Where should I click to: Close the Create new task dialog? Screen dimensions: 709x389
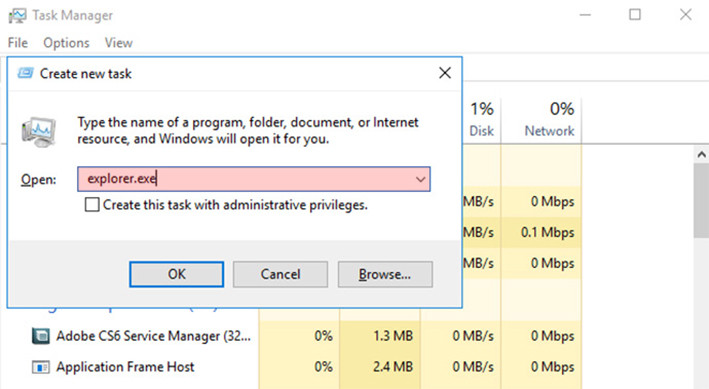[445, 73]
